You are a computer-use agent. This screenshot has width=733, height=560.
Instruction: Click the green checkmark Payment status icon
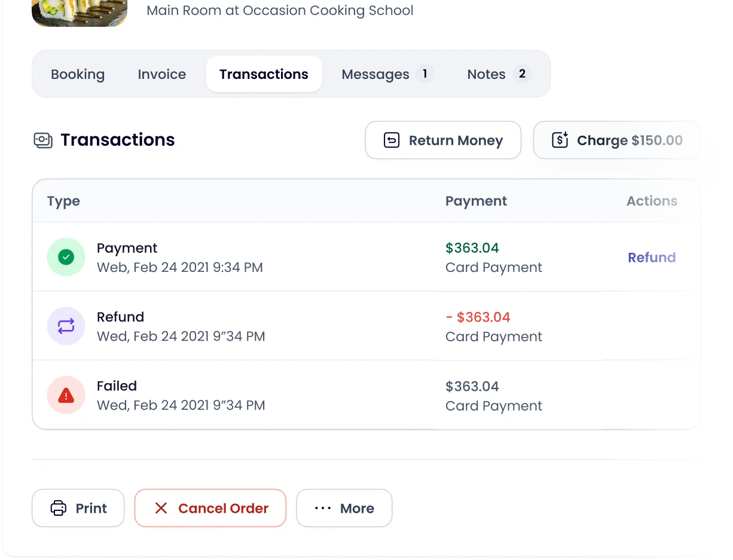click(x=66, y=257)
